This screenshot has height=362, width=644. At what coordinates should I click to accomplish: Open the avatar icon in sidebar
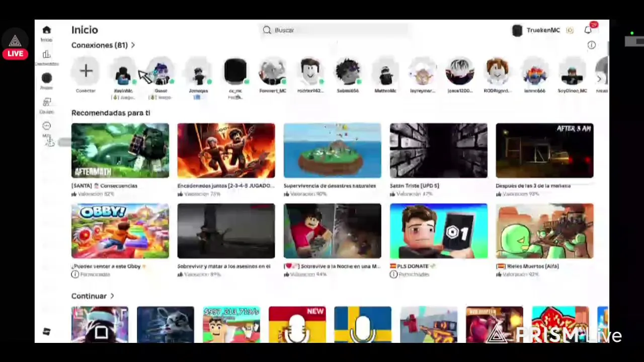46,78
